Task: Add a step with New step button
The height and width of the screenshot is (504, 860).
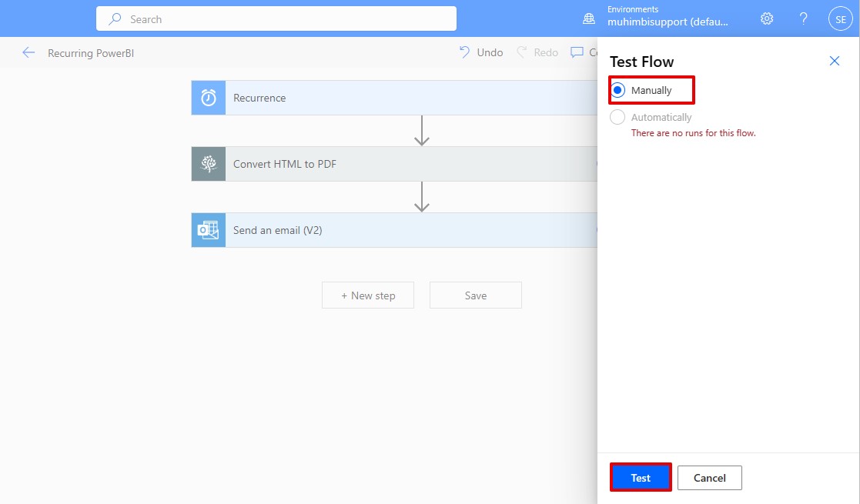Action: pos(368,295)
